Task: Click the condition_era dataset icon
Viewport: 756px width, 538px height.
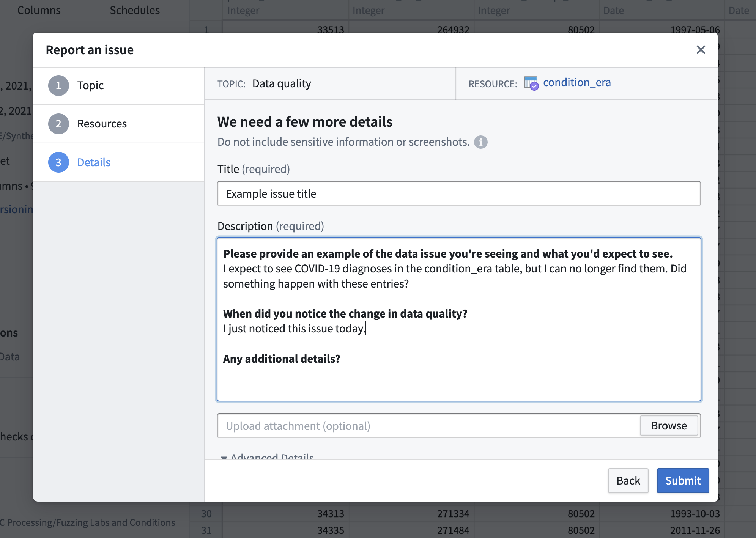Action: [x=531, y=83]
